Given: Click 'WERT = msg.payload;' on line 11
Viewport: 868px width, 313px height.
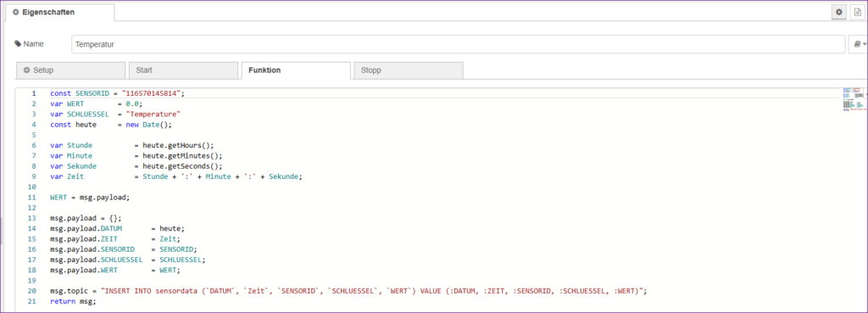Looking at the screenshot, I should point(90,198).
